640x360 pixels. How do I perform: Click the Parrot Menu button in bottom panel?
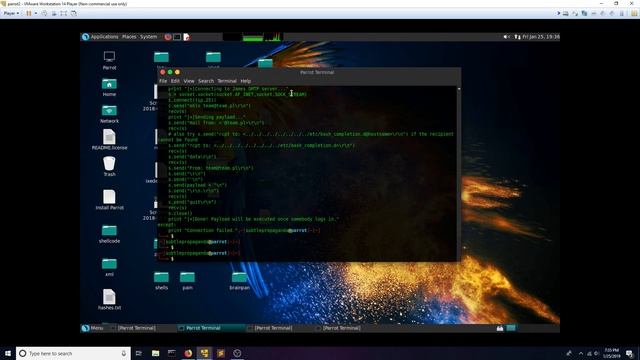click(93, 328)
